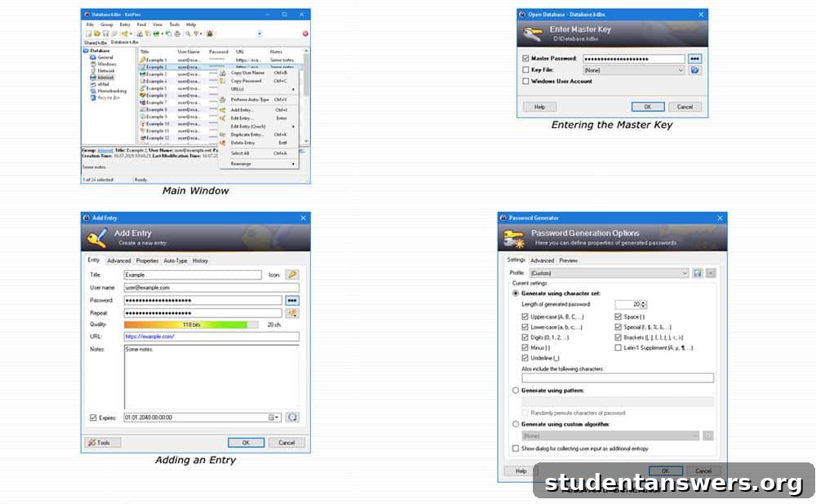Adjust password length spinner in Password Generator
The width and height of the screenshot is (816, 504).
[x=644, y=304]
